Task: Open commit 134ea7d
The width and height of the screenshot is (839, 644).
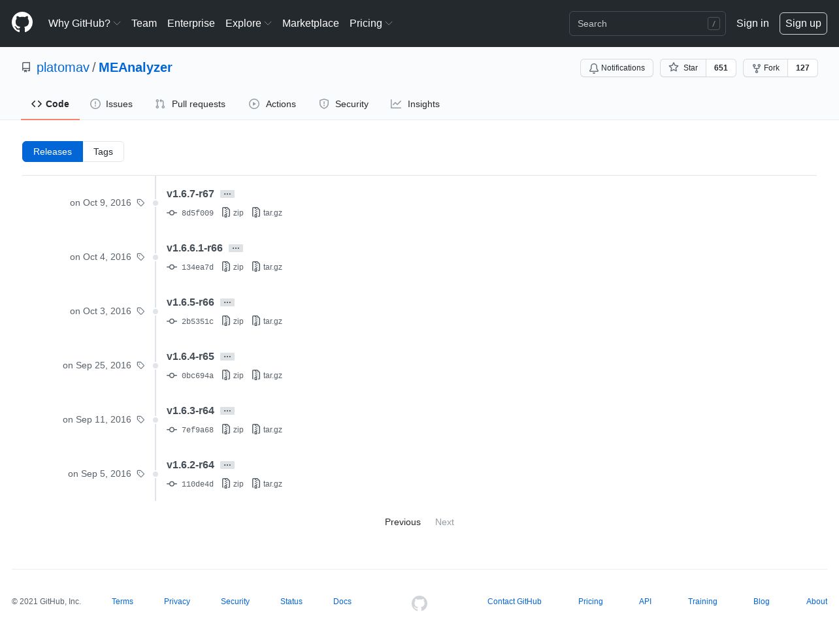Action: pyautogui.click(x=190, y=267)
